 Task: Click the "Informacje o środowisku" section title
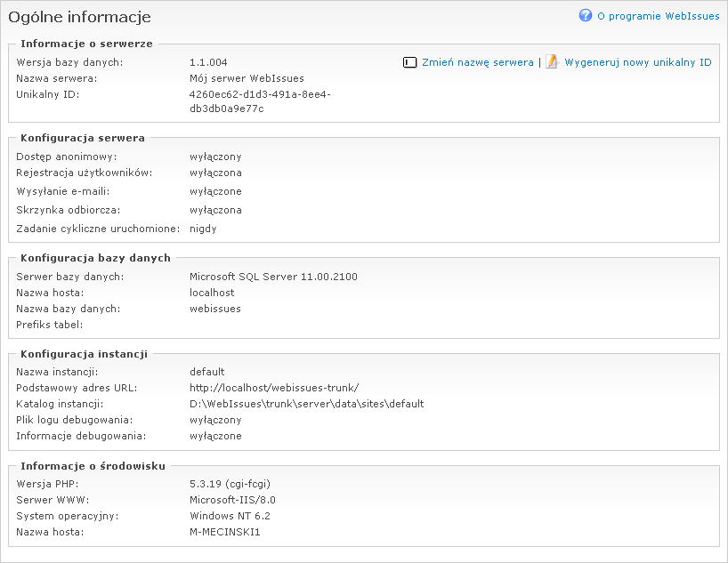(x=93, y=466)
